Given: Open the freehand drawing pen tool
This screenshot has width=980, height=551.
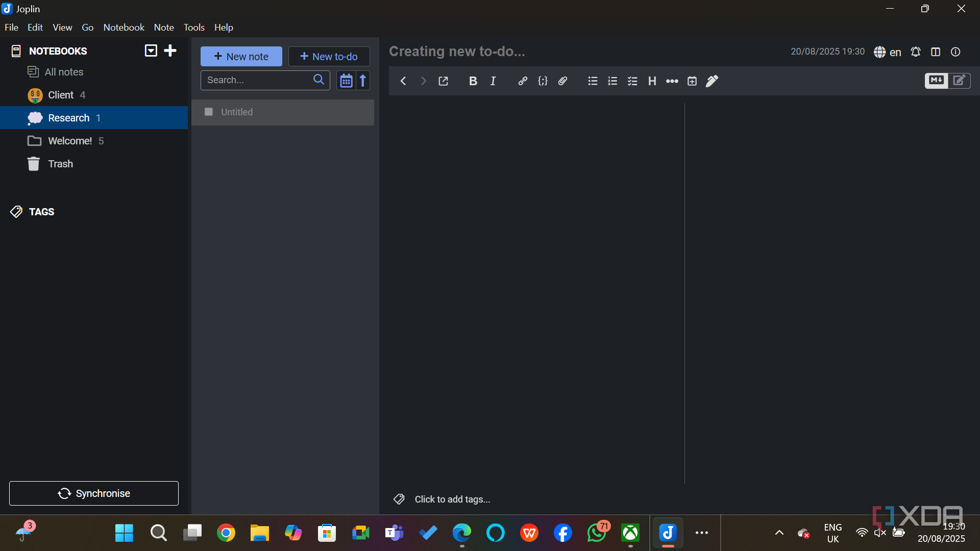Looking at the screenshot, I should [712, 81].
